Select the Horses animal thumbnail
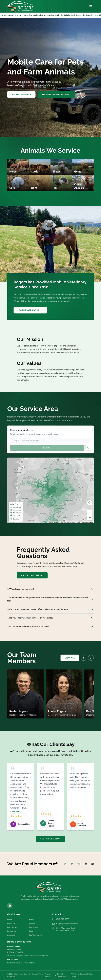 18,167
